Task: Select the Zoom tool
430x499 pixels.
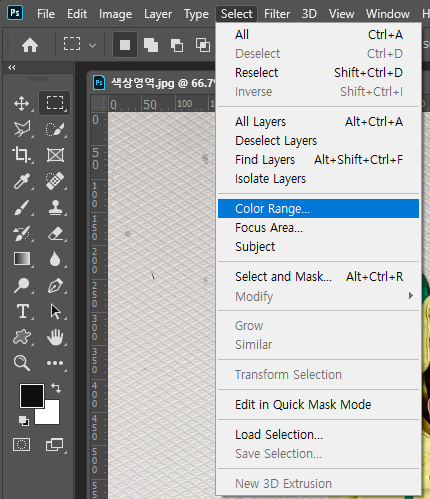Action: coord(22,363)
